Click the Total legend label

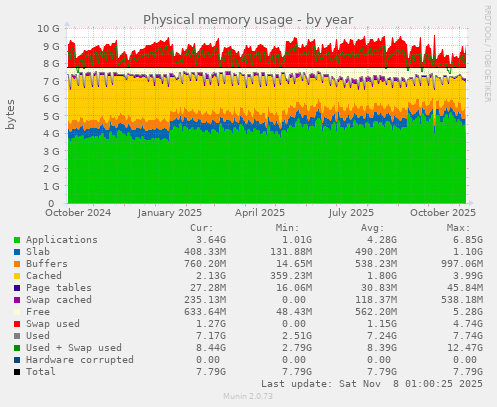[41, 372]
